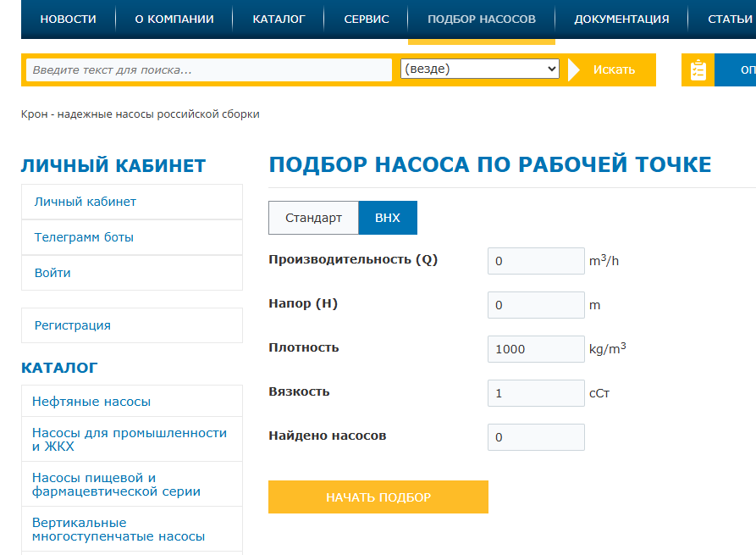Click the Производительность (Q) input field

(535, 260)
